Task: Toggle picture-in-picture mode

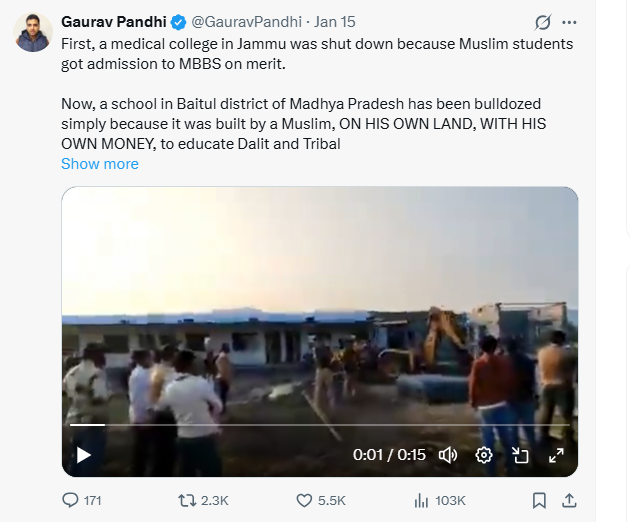Action: tap(520, 455)
